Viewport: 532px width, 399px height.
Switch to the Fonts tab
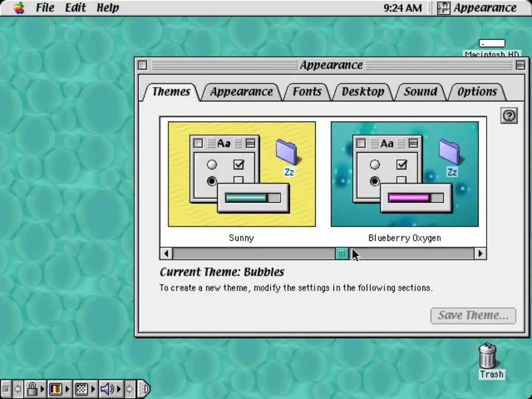[x=307, y=91]
